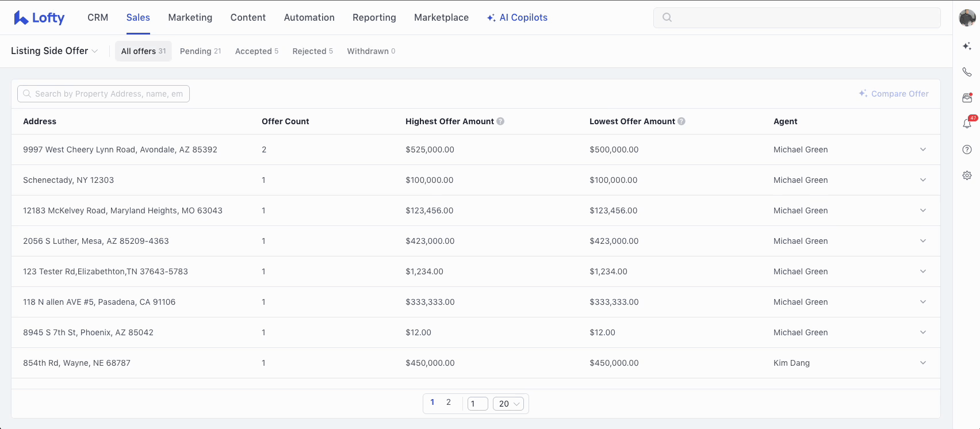980x429 pixels.
Task: Click the user profile avatar
Action: click(x=967, y=18)
